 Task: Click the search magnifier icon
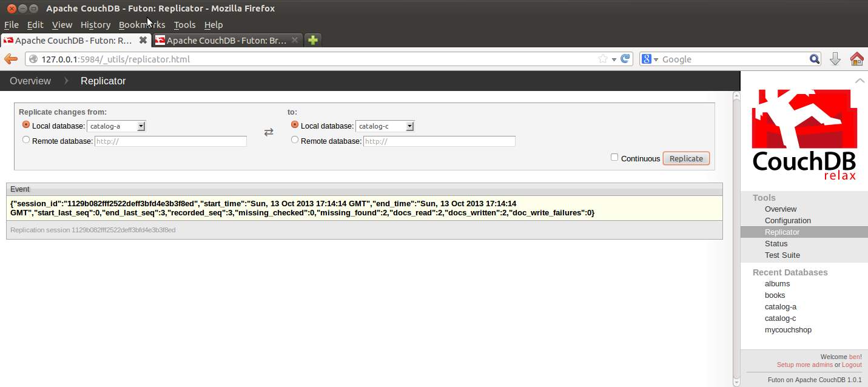[x=815, y=59]
